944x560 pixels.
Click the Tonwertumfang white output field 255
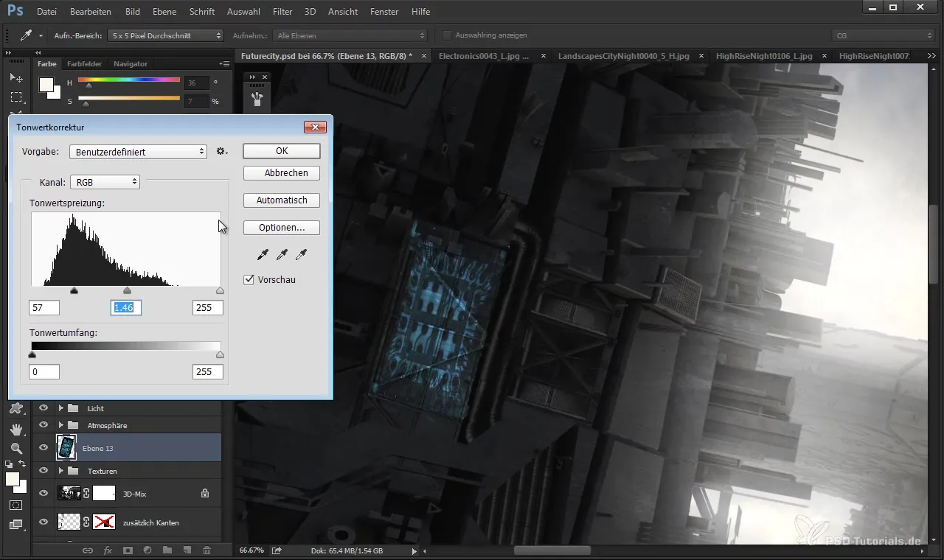pyautogui.click(x=207, y=372)
